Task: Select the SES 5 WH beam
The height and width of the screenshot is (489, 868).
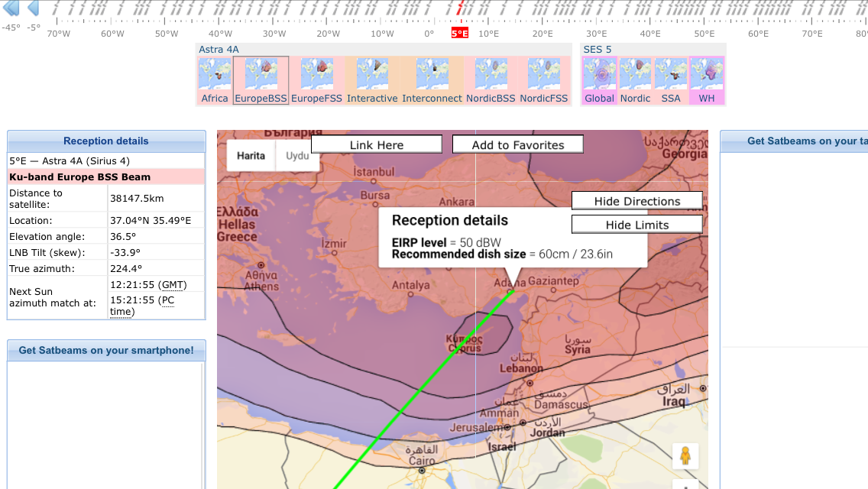Action: [707, 75]
